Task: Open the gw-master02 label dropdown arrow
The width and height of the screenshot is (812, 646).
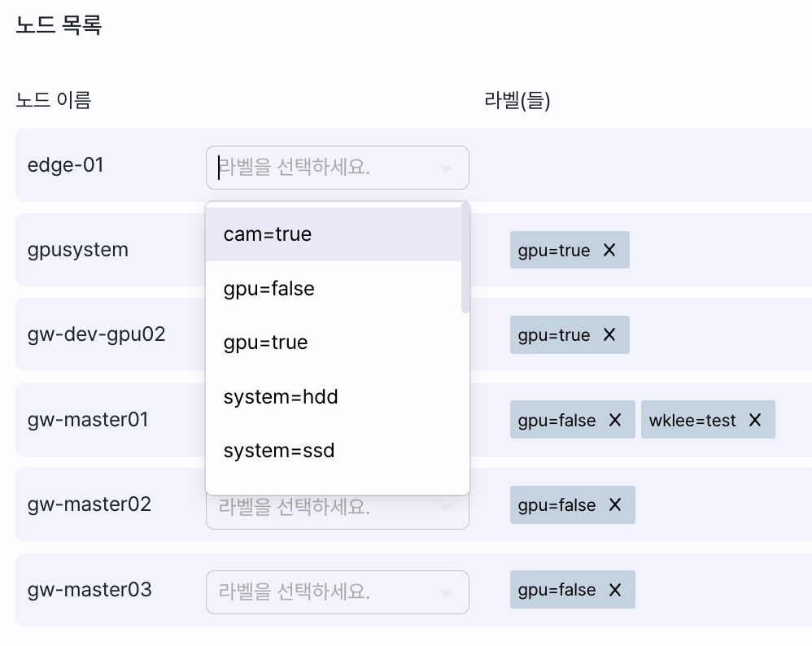Action: click(446, 507)
